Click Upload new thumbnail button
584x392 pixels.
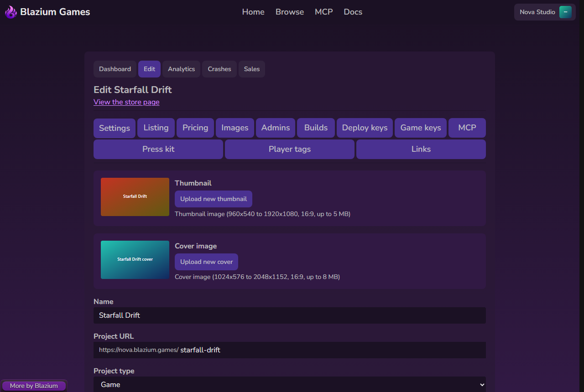pos(214,199)
